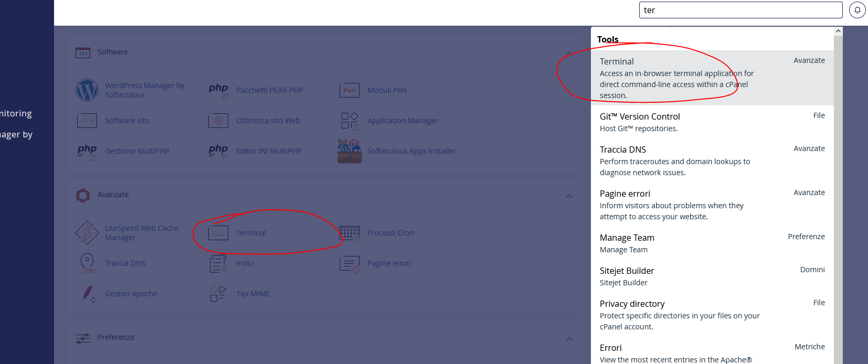
Task: Open Indici link
Action: click(245, 263)
